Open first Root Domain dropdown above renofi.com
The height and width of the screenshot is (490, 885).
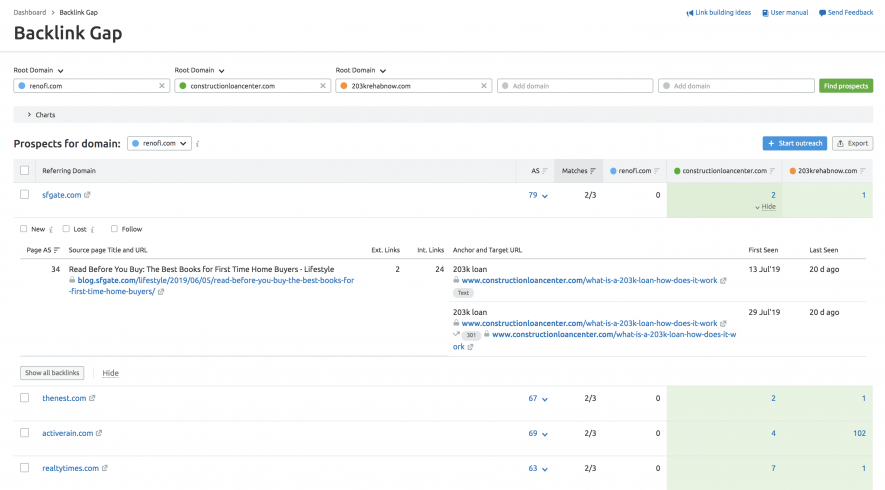pyautogui.click(x=38, y=71)
